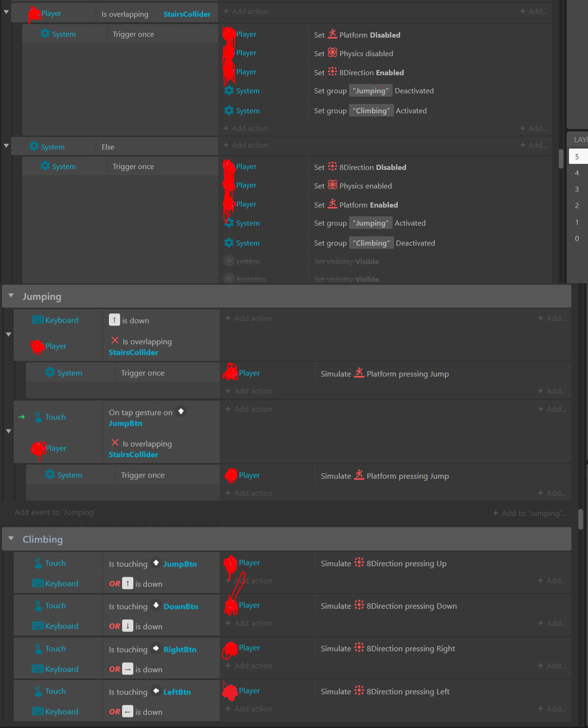Collapse the Player Is overlapping StairsCollider event

pyautogui.click(x=6, y=12)
